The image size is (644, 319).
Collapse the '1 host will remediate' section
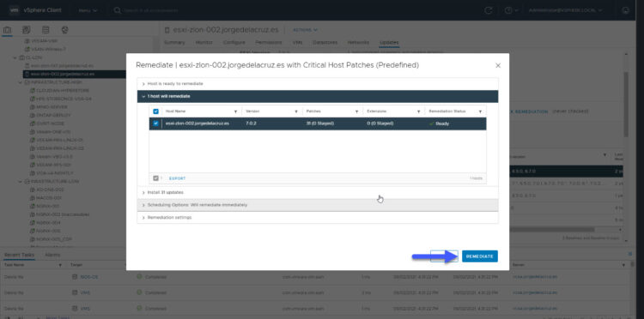coord(318,96)
